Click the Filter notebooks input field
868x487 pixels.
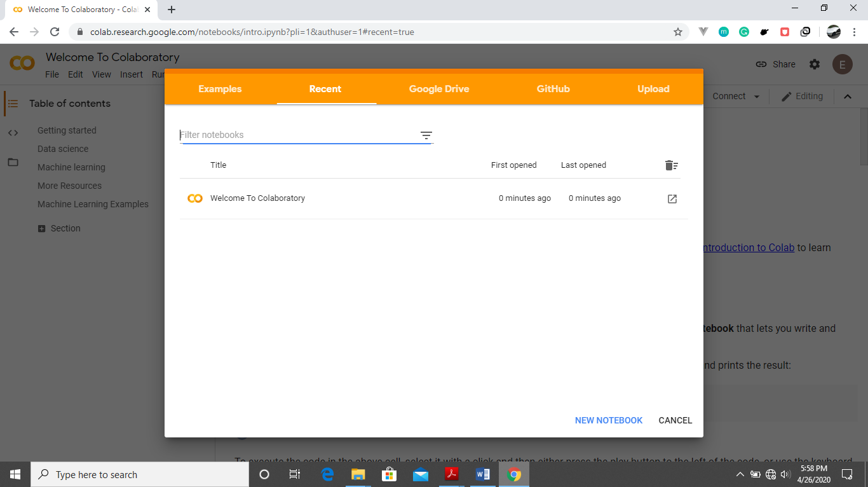click(x=297, y=135)
